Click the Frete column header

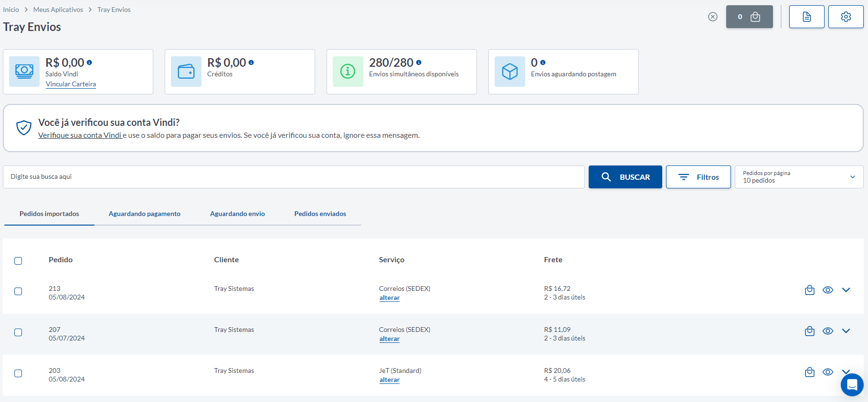point(553,259)
